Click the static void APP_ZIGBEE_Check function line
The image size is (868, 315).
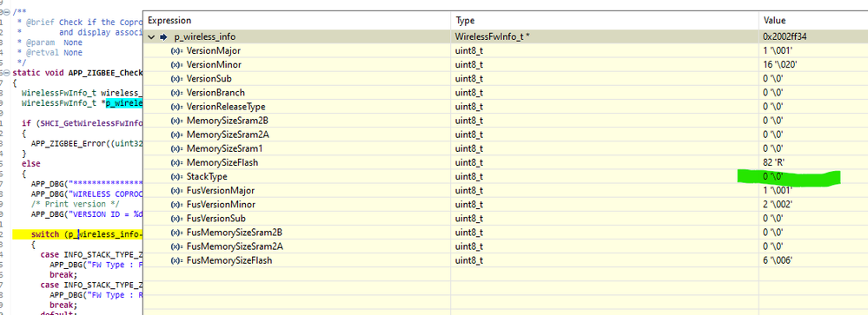77,73
